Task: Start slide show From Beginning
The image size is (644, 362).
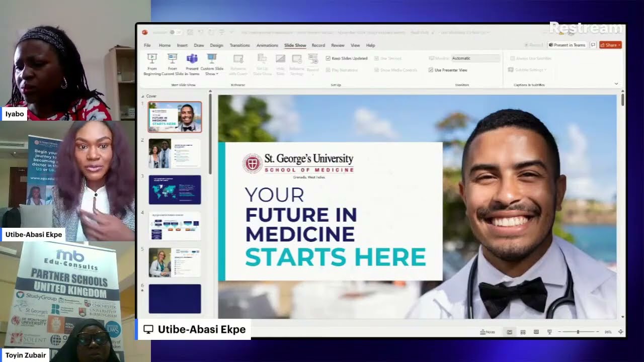Action: tap(152, 64)
